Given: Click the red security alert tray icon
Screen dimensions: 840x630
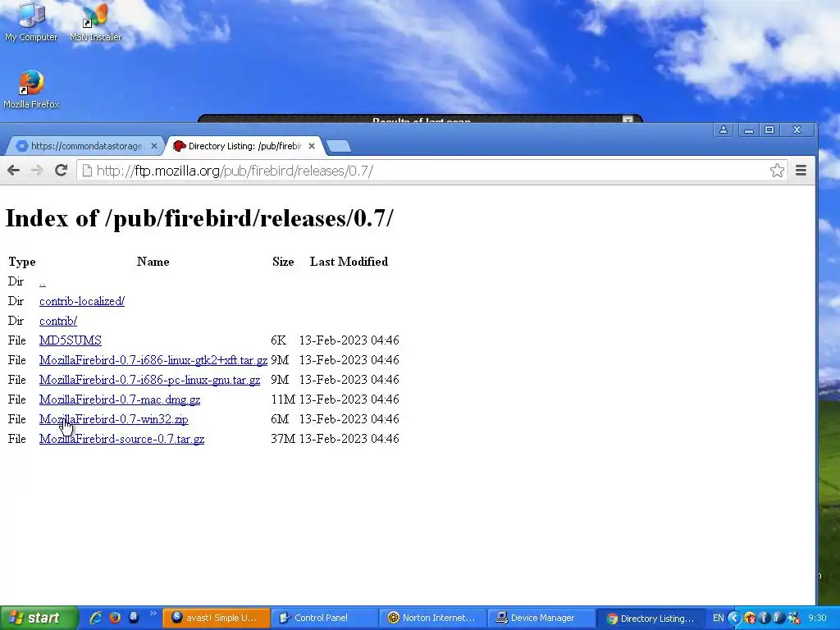Looking at the screenshot, I should (x=750, y=619).
